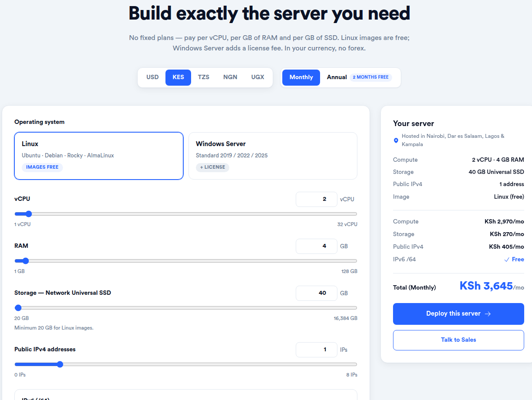This screenshot has width=532, height=400.
Task: Focus the RAM GB input field
Action: 317,246
